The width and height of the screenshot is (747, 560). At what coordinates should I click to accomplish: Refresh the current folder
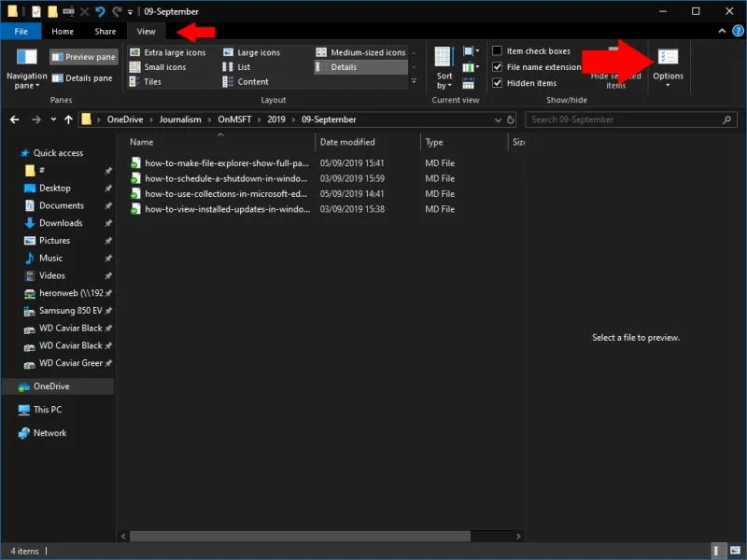coord(511,120)
